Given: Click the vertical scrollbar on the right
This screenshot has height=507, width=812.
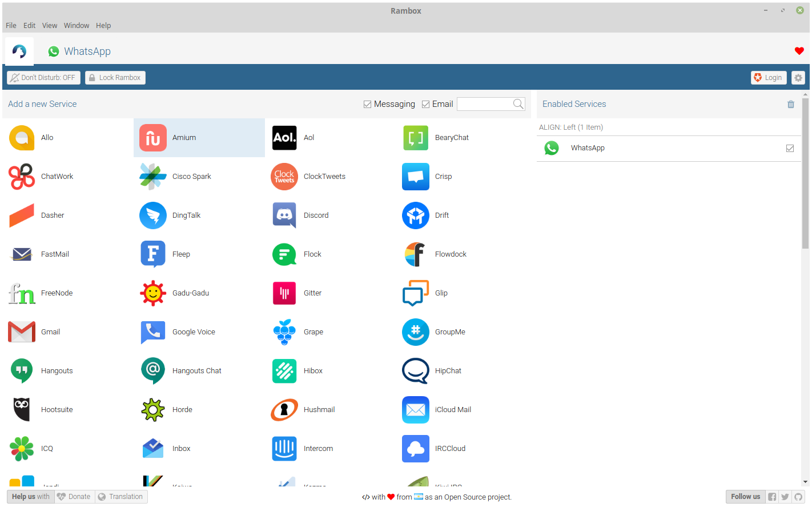Looking at the screenshot, I should point(805,171).
